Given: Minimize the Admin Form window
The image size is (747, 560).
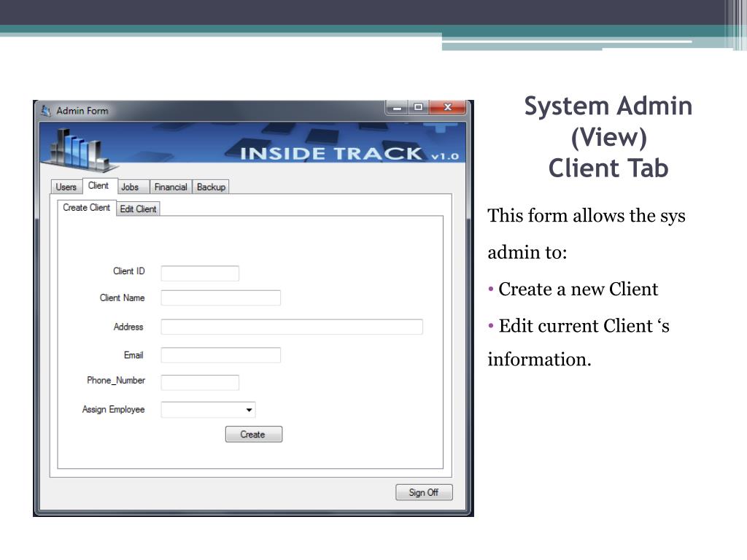Looking at the screenshot, I should coord(397,107).
